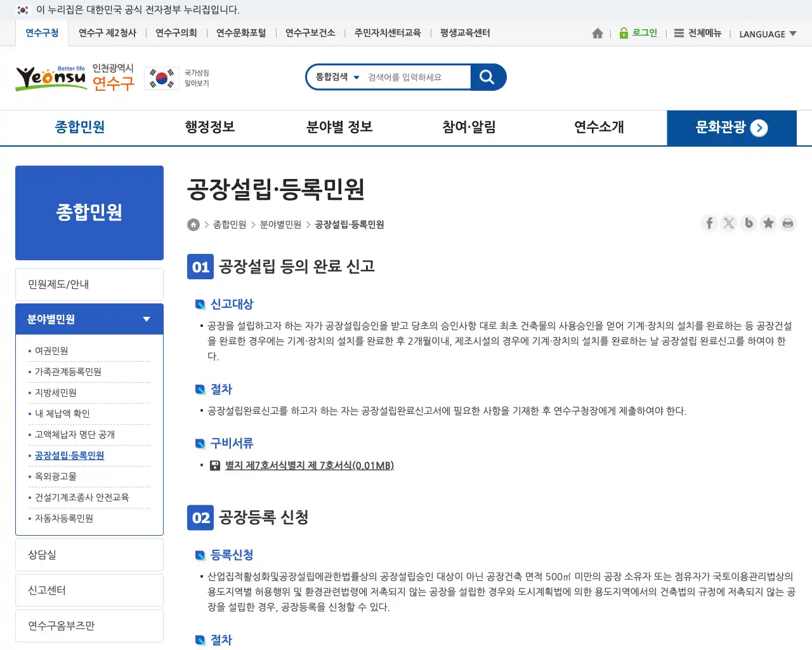Click the magnifying glass search button
Viewport: 812px width, 650px height.
(487, 77)
